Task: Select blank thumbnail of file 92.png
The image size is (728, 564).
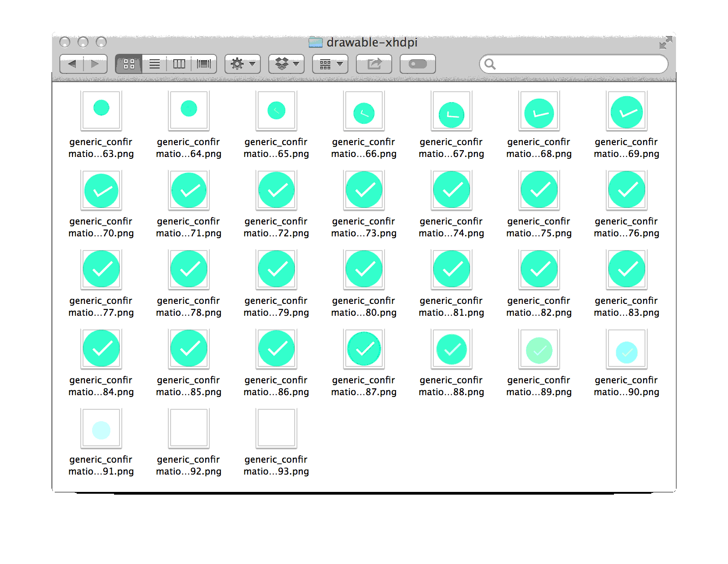Action: pyautogui.click(x=189, y=428)
